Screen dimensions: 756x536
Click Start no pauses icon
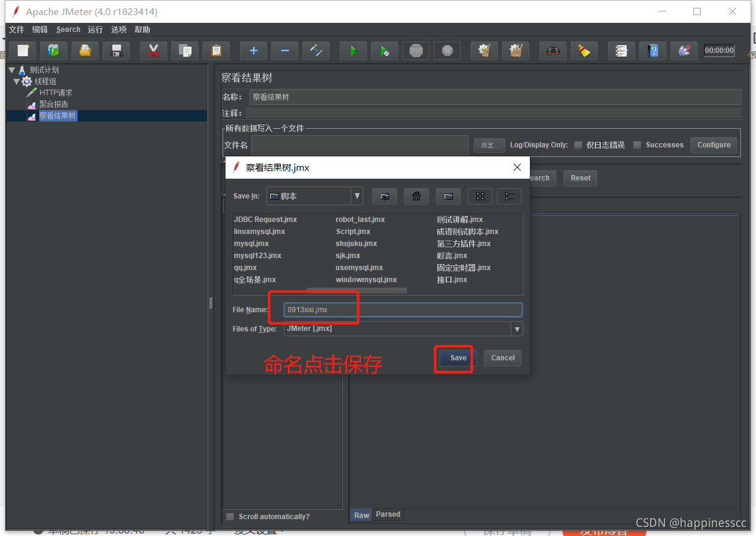[384, 51]
